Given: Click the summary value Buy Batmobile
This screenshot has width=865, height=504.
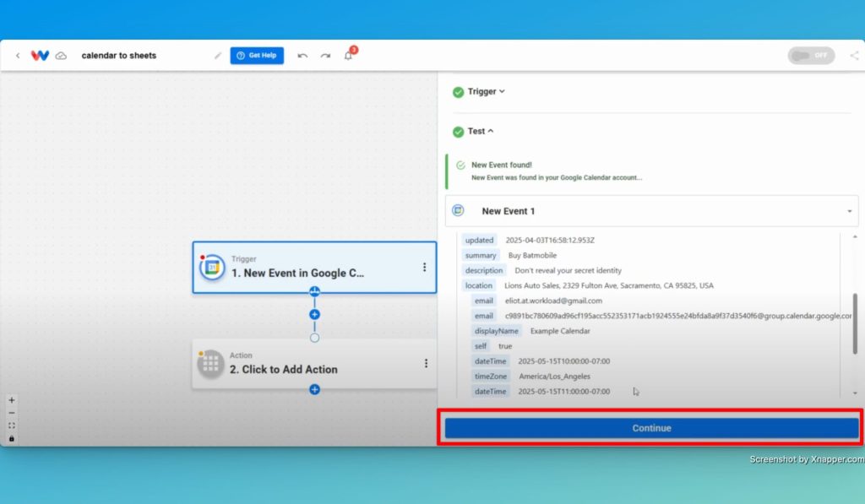Looking at the screenshot, I should [x=532, y=255].
